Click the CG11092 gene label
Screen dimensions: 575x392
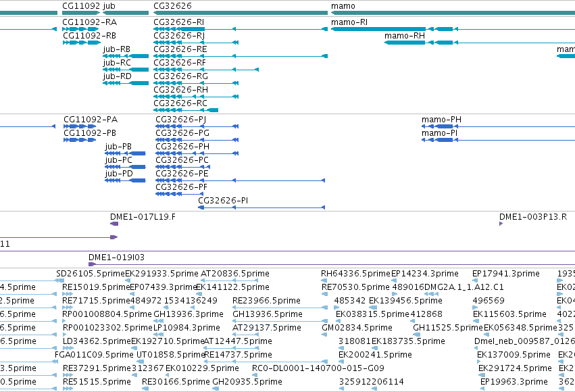pyautogui.click(x=81, y=6)
